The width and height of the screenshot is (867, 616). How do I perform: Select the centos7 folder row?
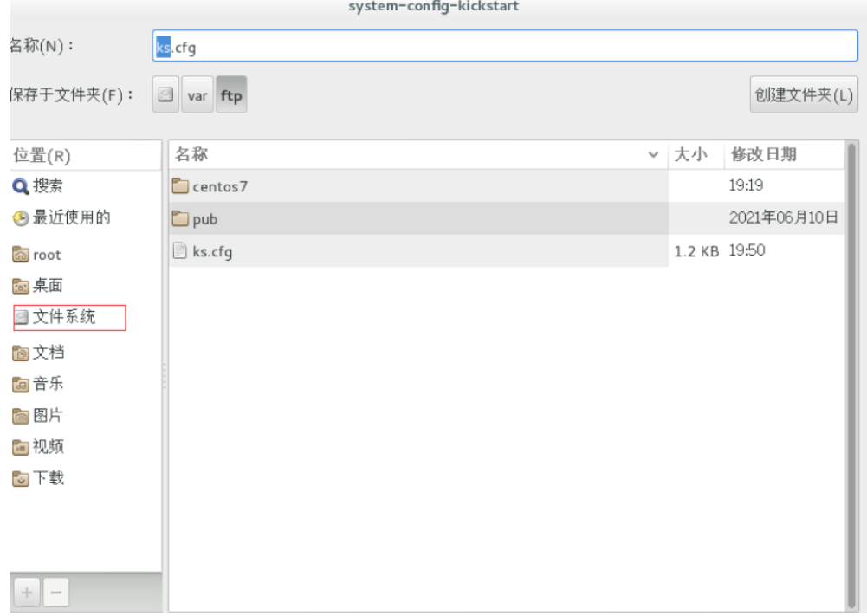point(507,185)
